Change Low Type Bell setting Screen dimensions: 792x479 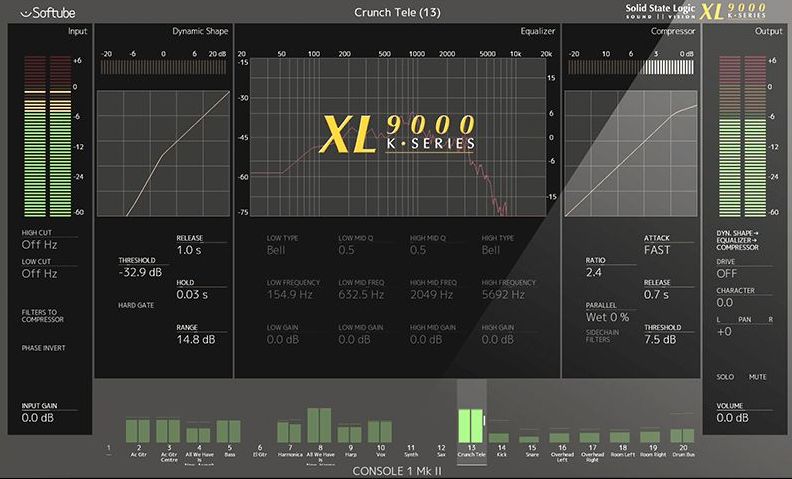click(x=276, y=250)
